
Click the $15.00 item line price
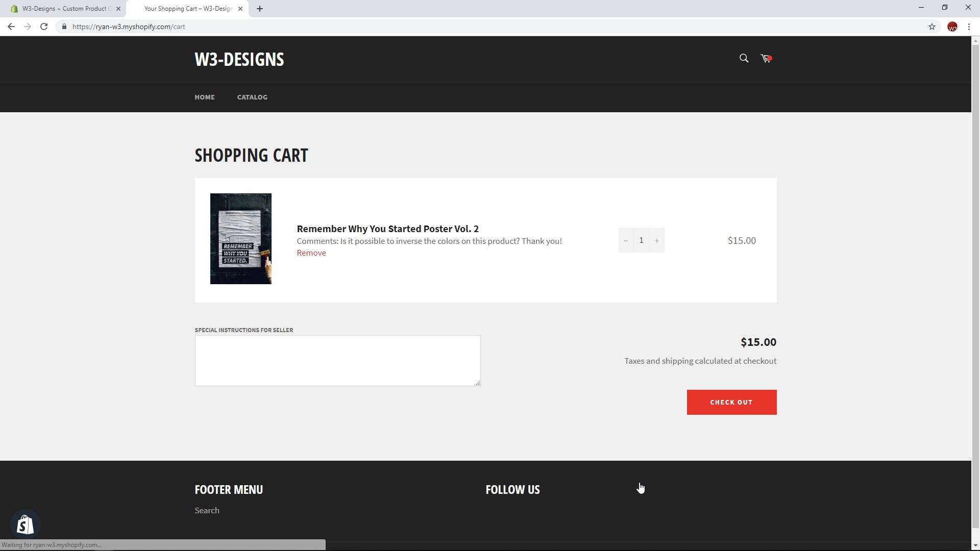pyautogui.click(x=742, y=241)
